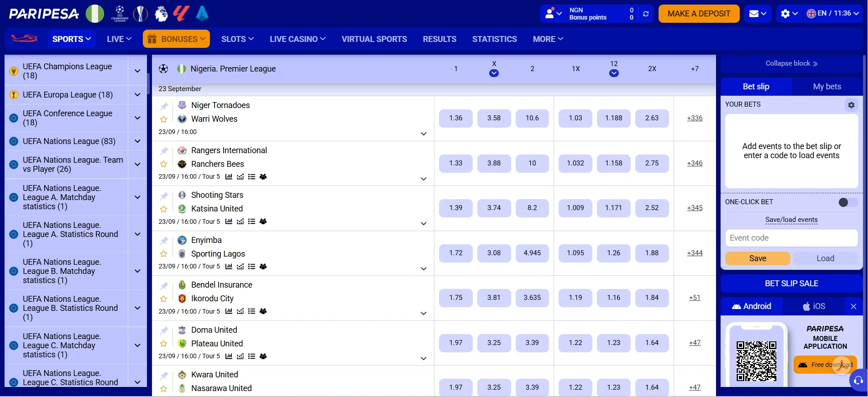Select draw odds 3.08 for Enyimba match

[494, 253]
